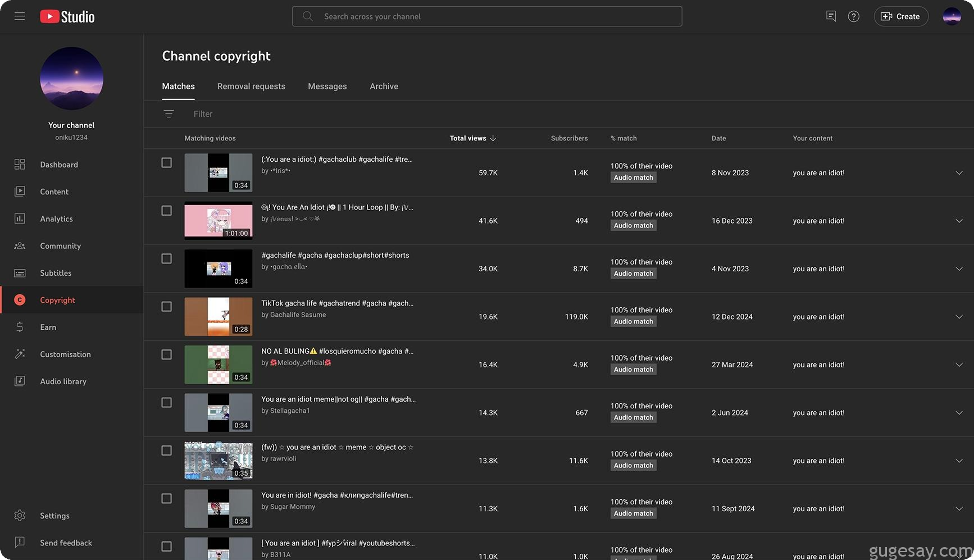Check the Gachalife Sasume video checkbox

pos(167,307)
